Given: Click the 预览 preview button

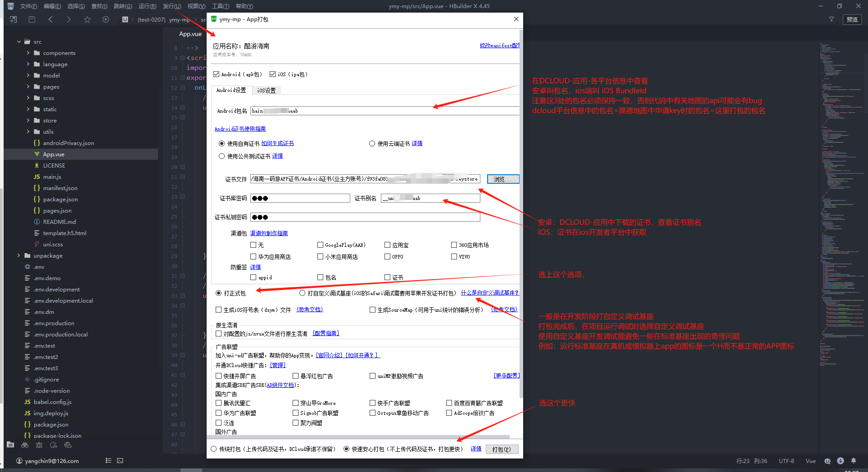Looking at the screenshot, I should point(852,19).
